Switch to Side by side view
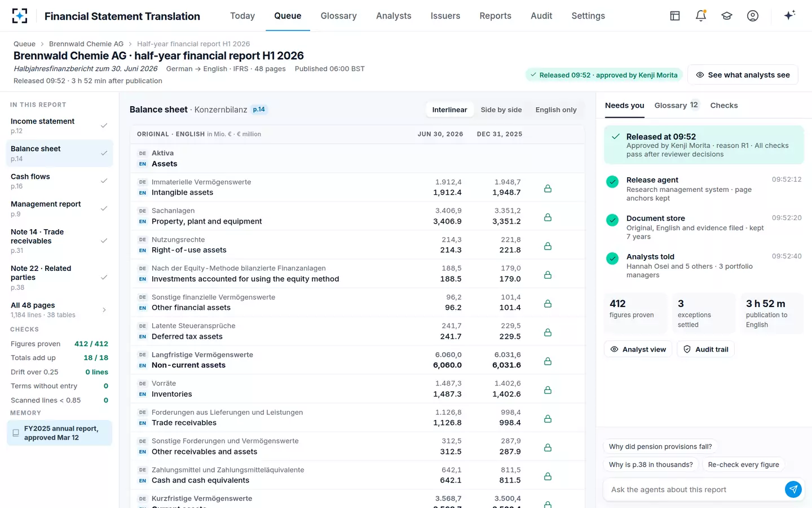This screenshot has width=812, height=508. click(501, 110)
